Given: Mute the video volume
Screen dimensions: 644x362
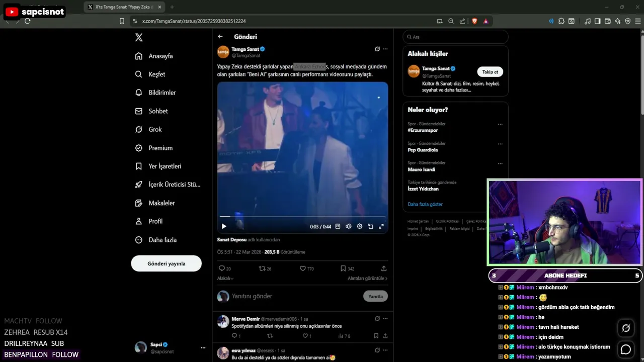Looking at the screenshot, I should (x=348, y=227).
